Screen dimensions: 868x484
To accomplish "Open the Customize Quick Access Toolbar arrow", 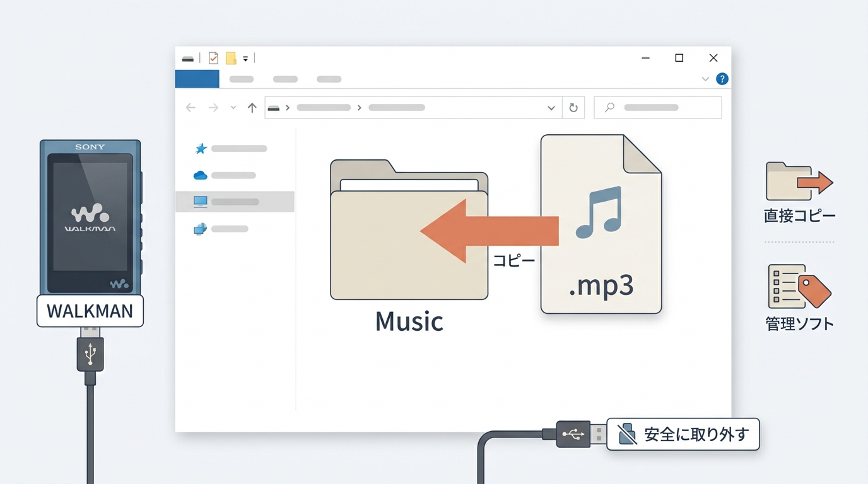I will tap(245, 59).
